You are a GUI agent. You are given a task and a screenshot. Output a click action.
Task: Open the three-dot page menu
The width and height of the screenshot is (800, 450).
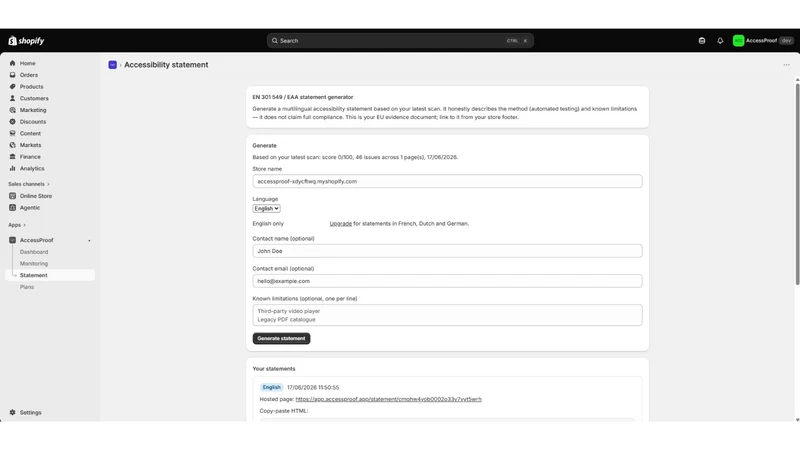(786, 65)
